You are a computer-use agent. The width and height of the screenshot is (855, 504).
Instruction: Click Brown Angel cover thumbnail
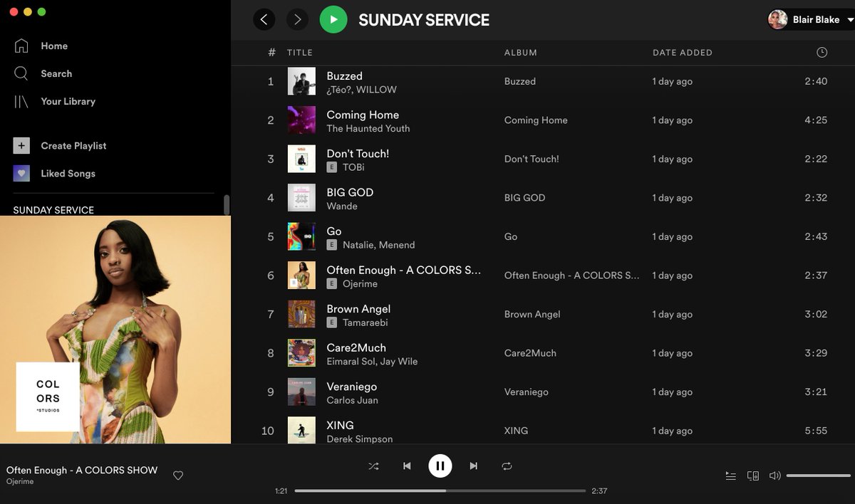301,315
